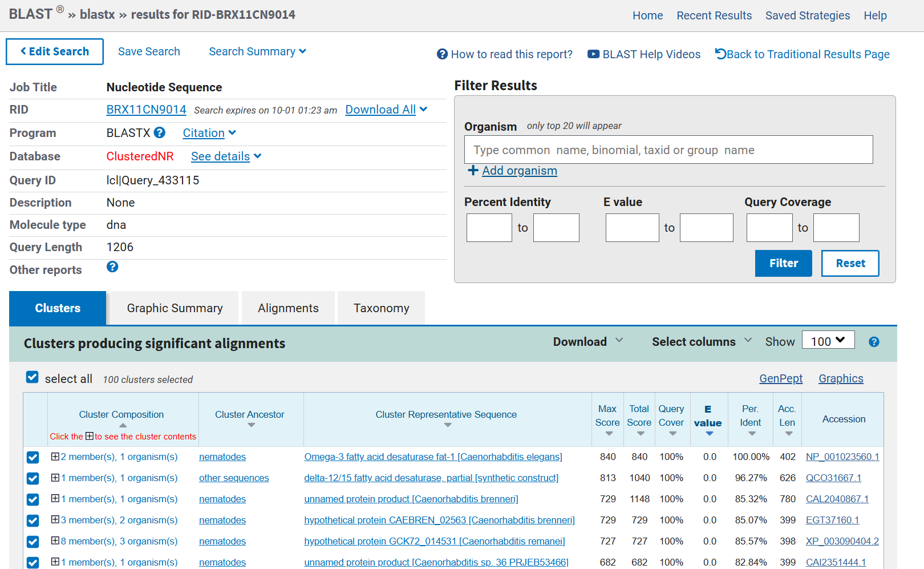The height and width of the screenshot is (569, 924).
Task: Click the Organism name input field
Action: click(668, 150)
